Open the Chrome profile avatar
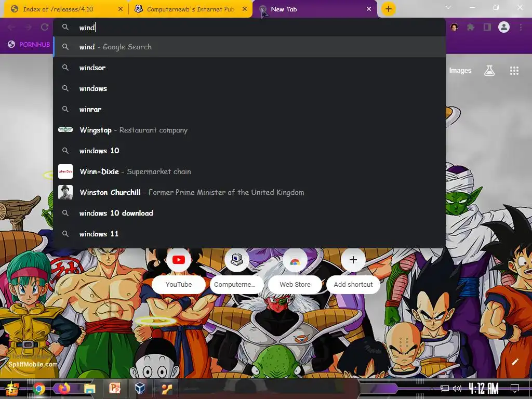This screenshot has width=532, height=399. 504,27
